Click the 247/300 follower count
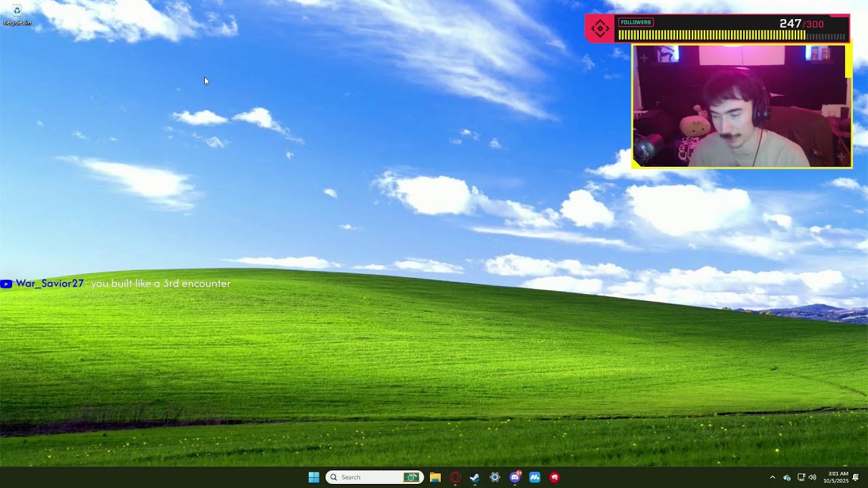868x488 pixels. coord(802,24)
